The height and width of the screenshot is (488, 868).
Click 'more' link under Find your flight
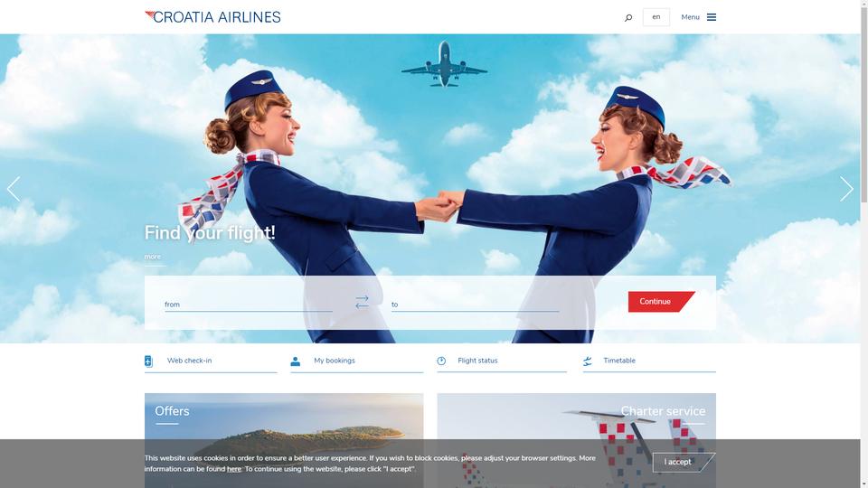click(x=153, y=257)
